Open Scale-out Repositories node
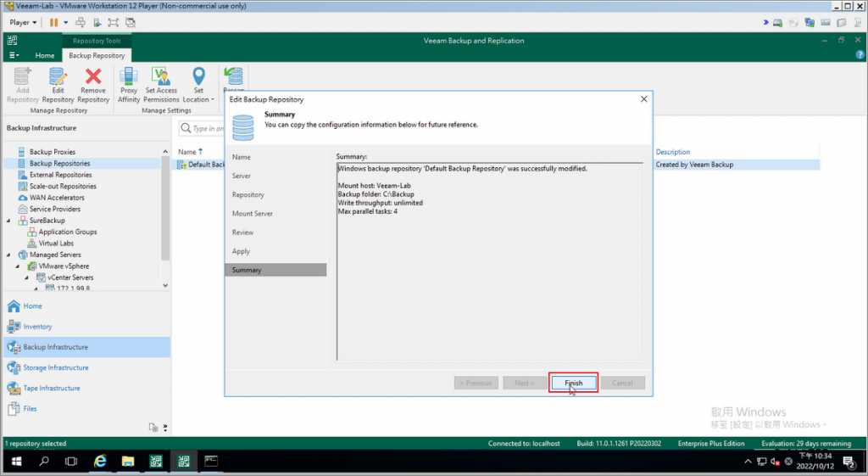 (63, 186)
